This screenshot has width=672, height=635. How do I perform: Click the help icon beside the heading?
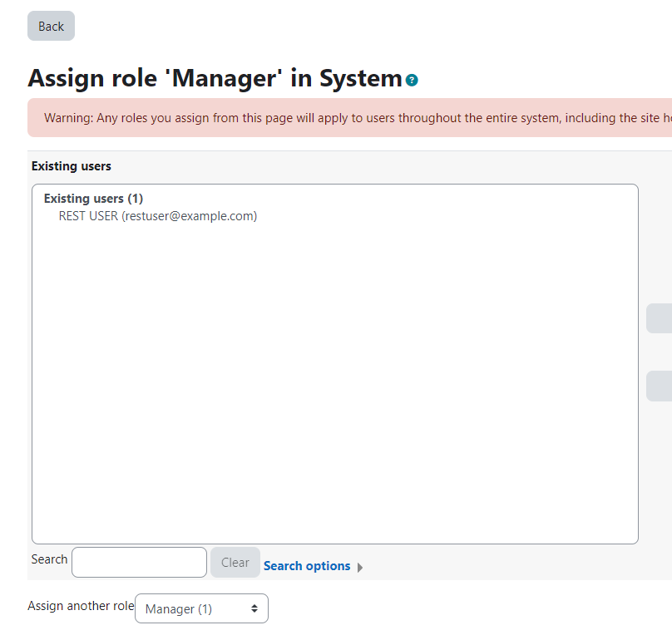point(413,81)
